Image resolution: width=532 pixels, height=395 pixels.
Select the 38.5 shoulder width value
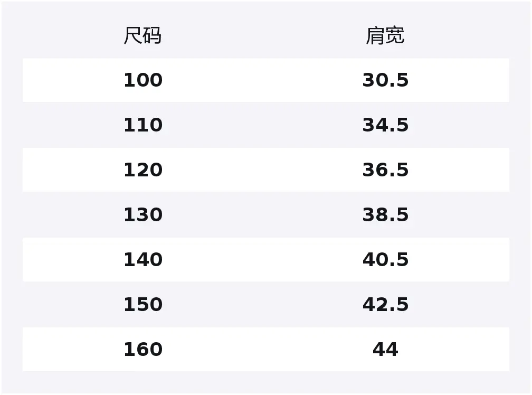385,215
